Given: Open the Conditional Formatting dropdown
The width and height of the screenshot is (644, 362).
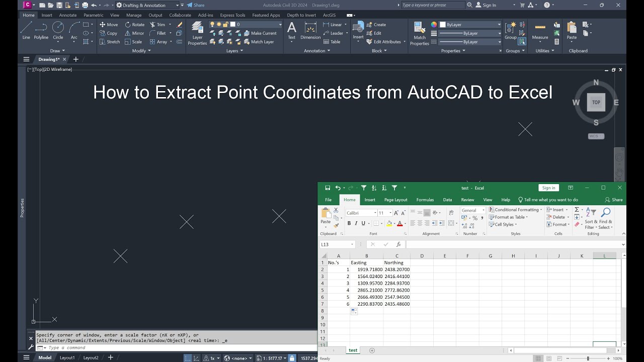Looking at the screenshot, I should (x=515, y=210).
